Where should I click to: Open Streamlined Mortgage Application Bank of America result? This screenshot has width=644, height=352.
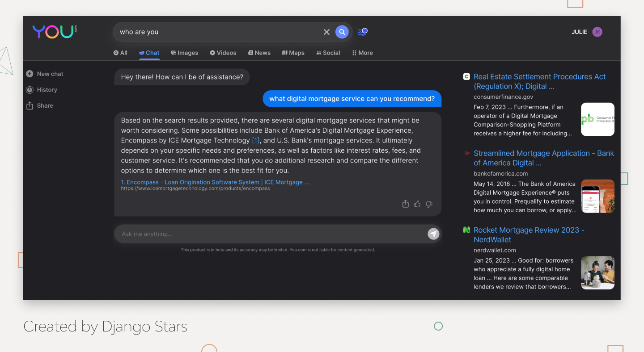coord(544,158)
